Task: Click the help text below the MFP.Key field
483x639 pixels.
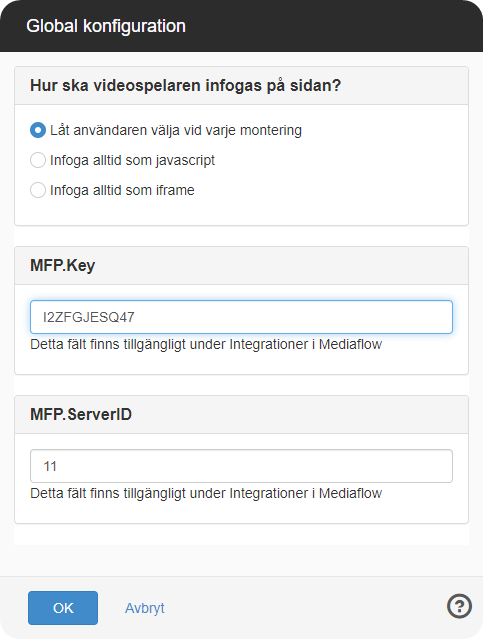Action: click(x=206, y=344)
